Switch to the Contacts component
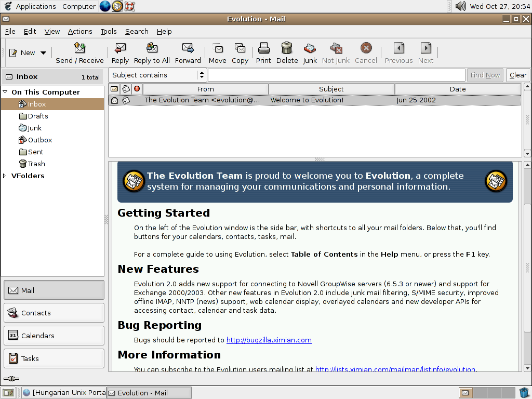Viewport: 532px width, 399px height. (54, 313)
